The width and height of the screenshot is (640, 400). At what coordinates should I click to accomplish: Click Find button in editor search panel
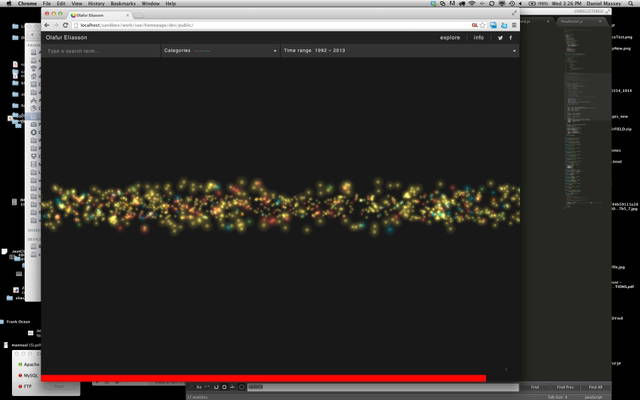tap(535, 387)
